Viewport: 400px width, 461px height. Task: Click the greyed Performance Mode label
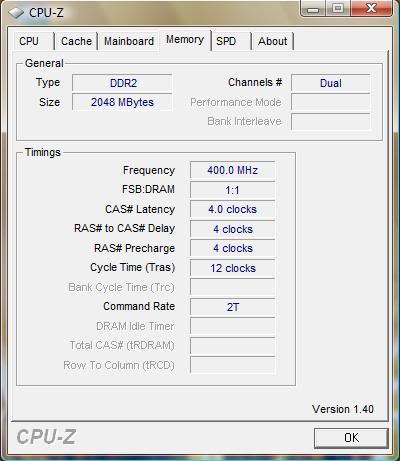[236, 102]
